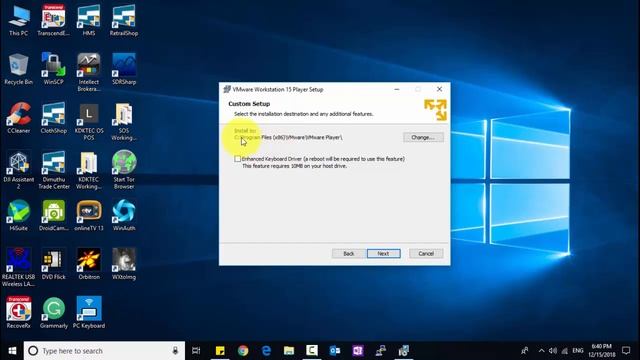This screenshot has width=640, height=360.
Task: Launch the HMS desktop shortcut
Action: point(89,20)
